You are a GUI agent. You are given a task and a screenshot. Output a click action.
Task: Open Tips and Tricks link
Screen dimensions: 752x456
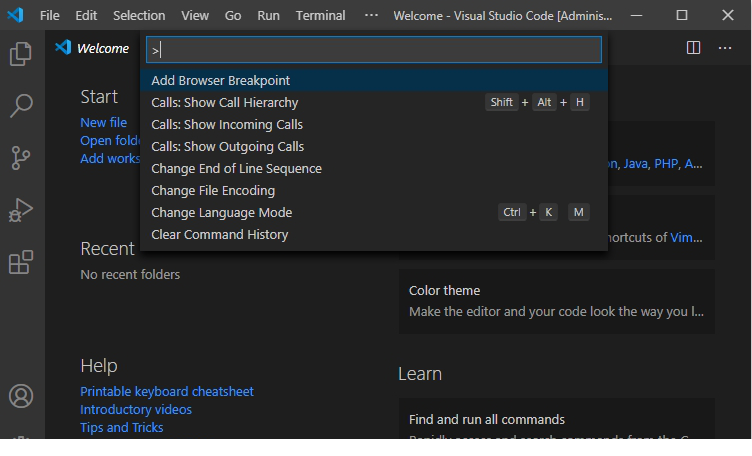[121, 428]
